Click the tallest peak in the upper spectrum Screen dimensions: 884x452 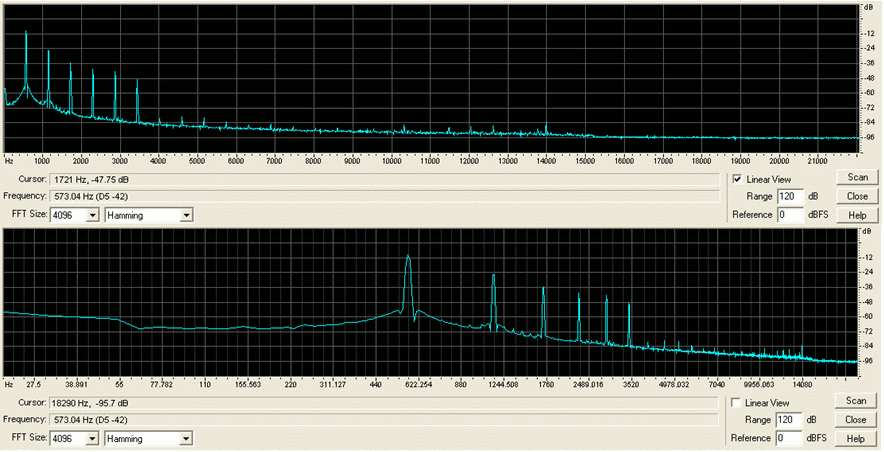[26, 33]
